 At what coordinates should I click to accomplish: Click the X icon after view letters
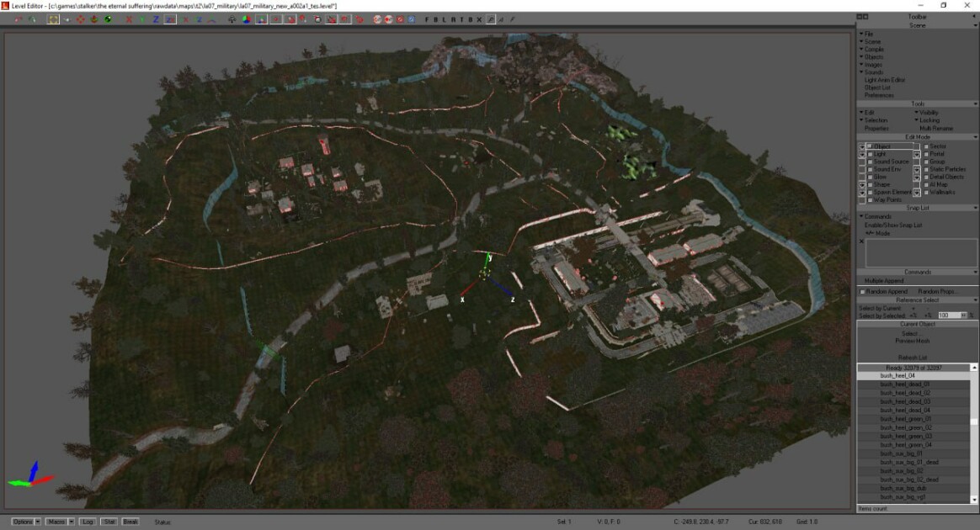[x=479, y=19]
